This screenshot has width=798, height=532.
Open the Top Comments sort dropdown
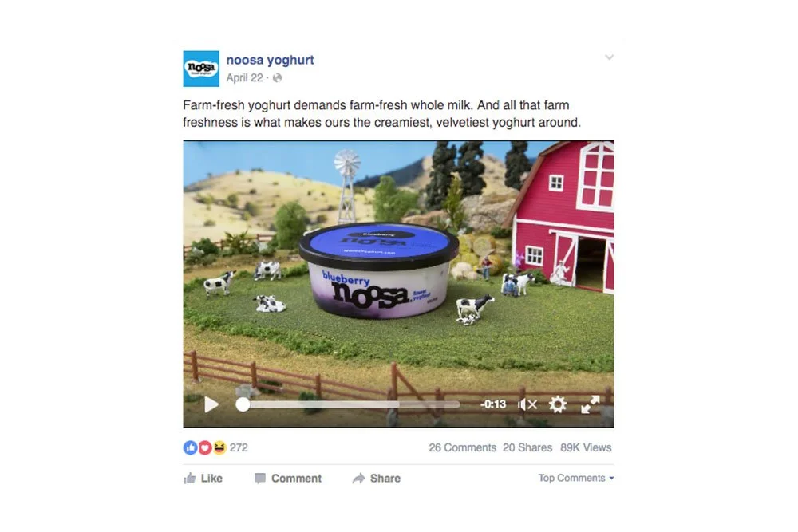point(576,478)
